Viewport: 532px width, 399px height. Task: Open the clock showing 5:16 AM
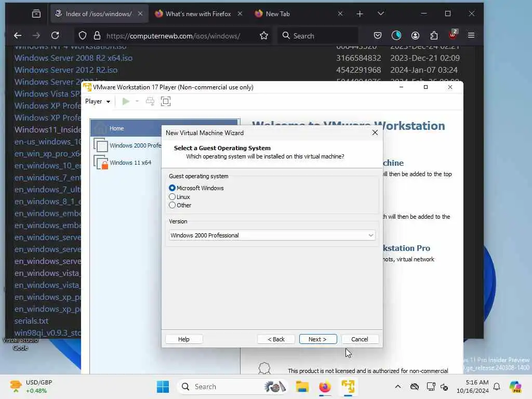[x=472, y=387]
